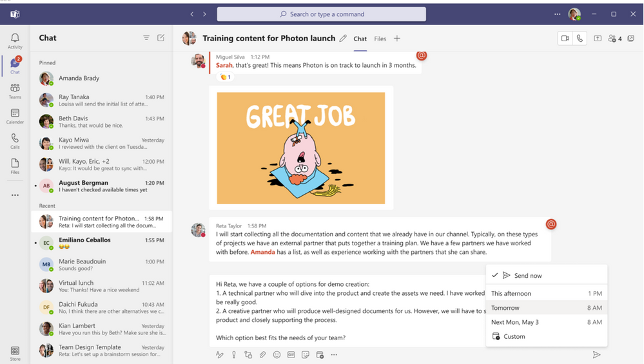The height and width of the screenshot is (364, 644).
Task: Set delivery options exclamation icon
Action: (234, 354)
